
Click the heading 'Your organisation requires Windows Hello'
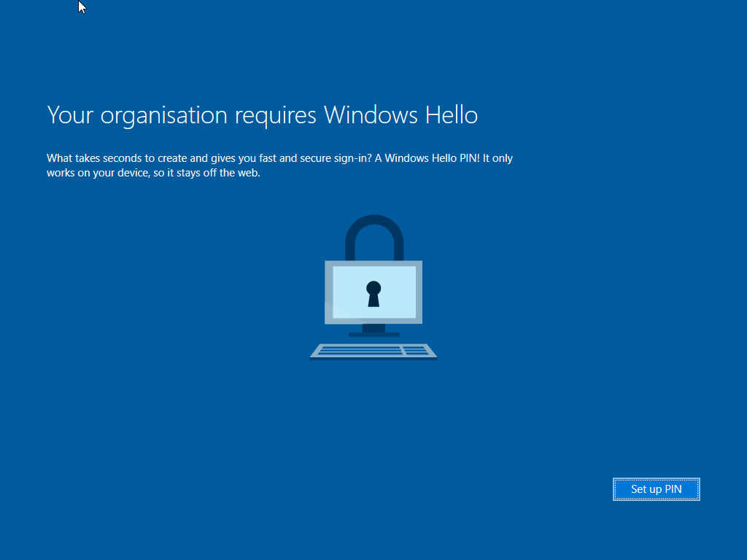(262, 115)
